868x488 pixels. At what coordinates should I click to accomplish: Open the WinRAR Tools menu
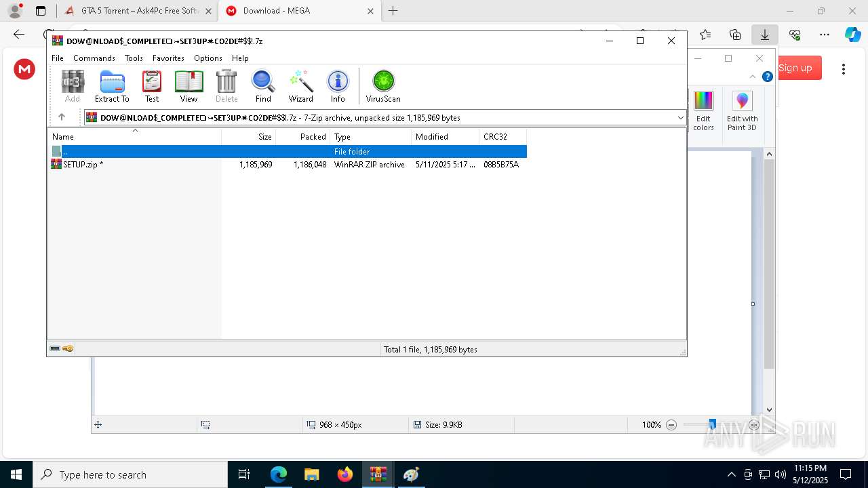[x=134, y=58]
